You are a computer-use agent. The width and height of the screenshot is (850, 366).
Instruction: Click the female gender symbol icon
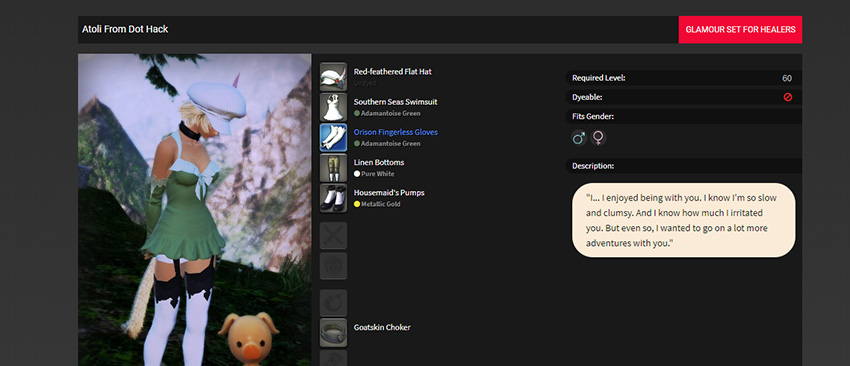tap(598, 138)
